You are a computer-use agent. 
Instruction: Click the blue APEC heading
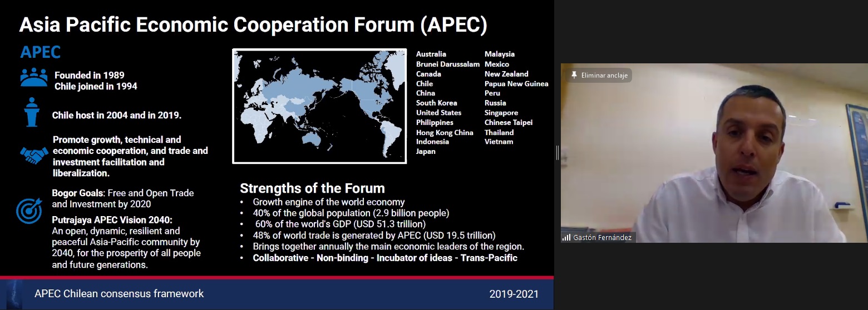point(40,53)
